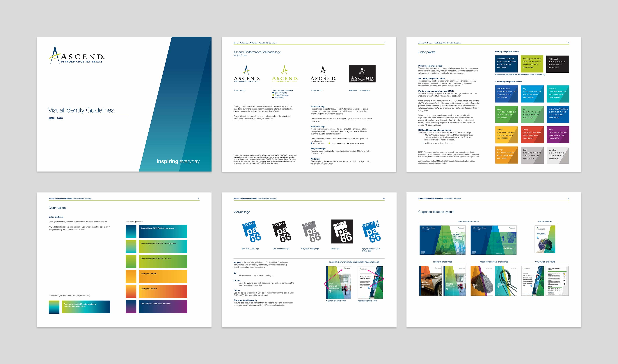Viewport: 618px width, 364px height.
Task: Click the 'Corporate literature system' page heading
Action: 436,212
